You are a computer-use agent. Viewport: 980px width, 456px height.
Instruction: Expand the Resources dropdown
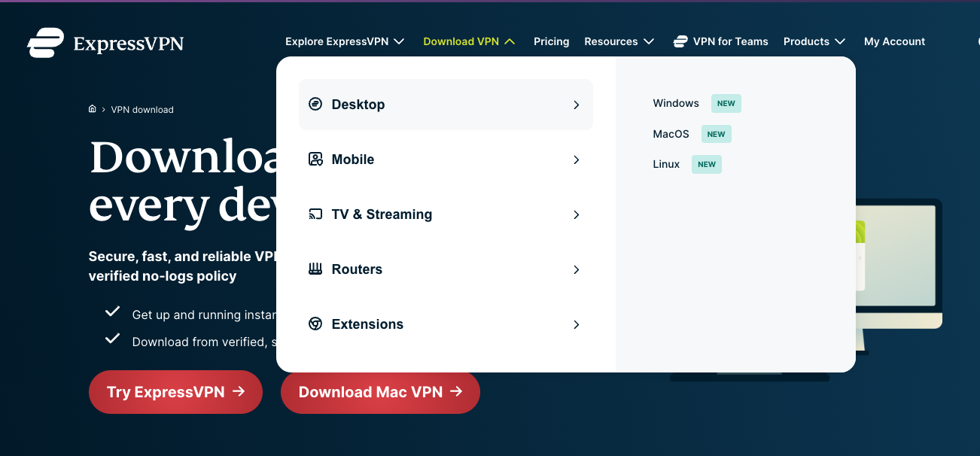[x=619, y=41]
